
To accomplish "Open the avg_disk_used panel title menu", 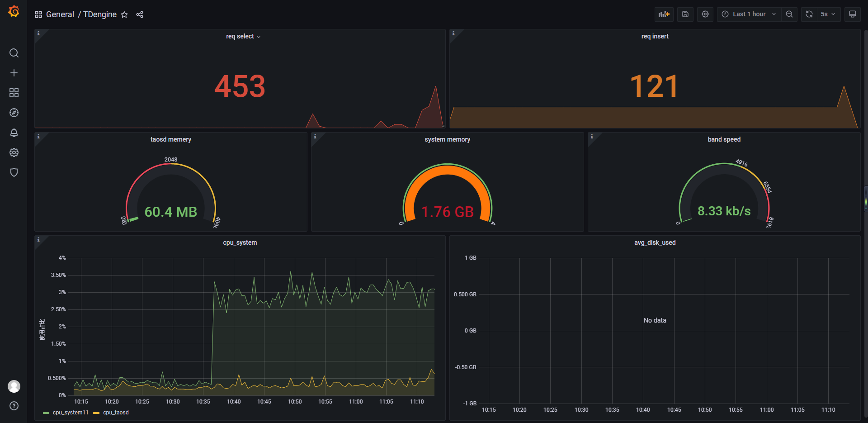I will pyautogui.click(x=655, y=242).
